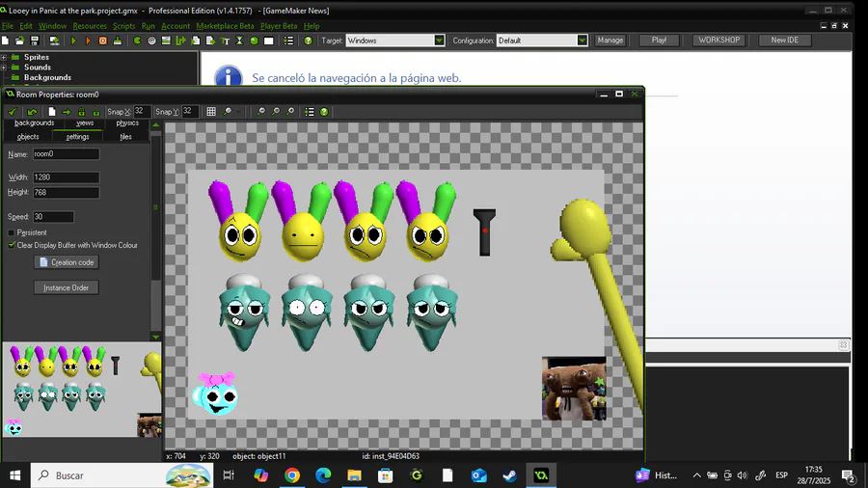Switch to the backgrounds tab
The height and width of the screenshot is (488, 868).
35,123
